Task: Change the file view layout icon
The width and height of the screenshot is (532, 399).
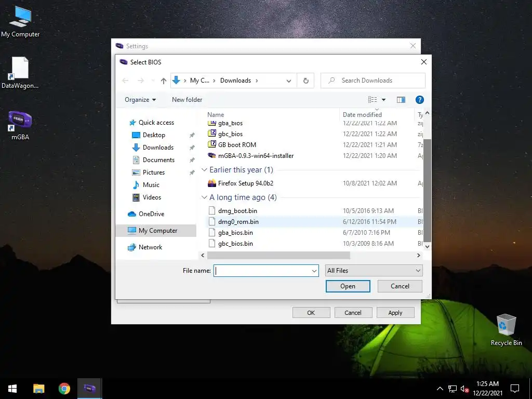Action: tap(373, 100)
